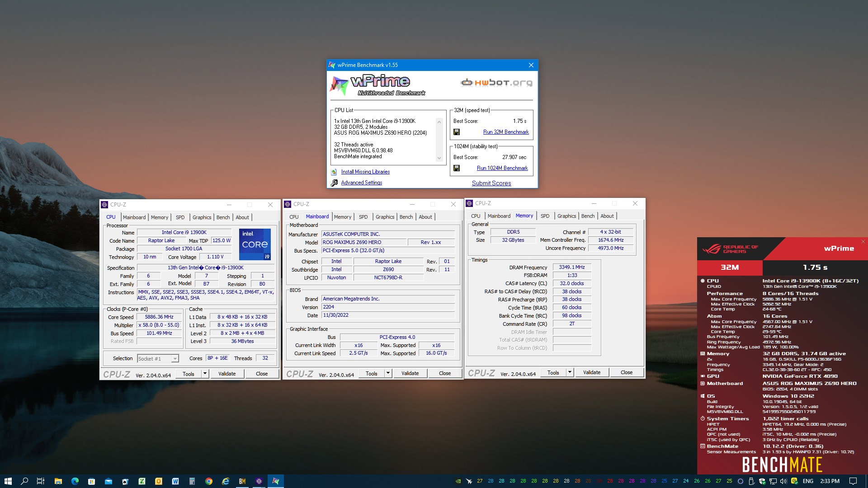Viewport: 868px width, 488px height.
Task: Click the Core Speed value 5886.36 MHz
Action: coord(159,317)
